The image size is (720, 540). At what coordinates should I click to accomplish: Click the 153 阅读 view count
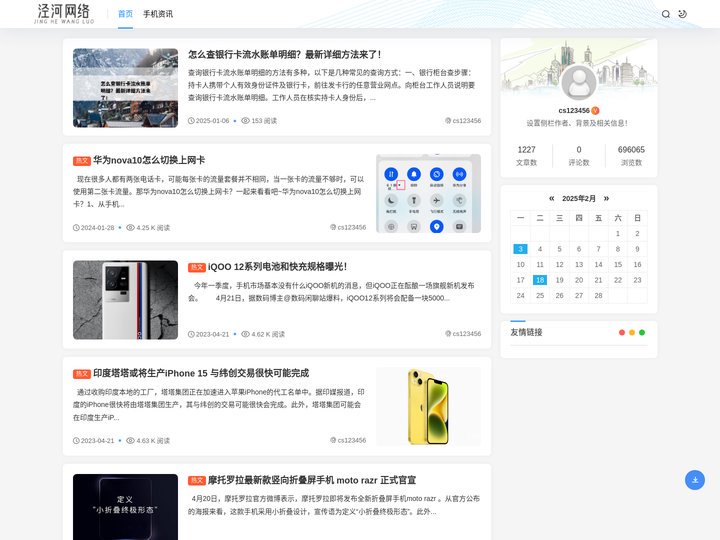point(259,121)
